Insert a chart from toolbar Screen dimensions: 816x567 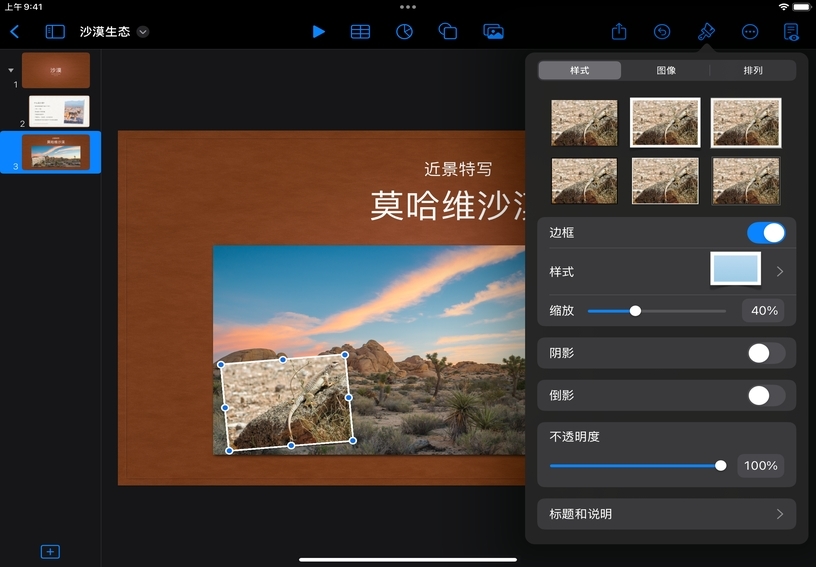click(x=404, y=31)
